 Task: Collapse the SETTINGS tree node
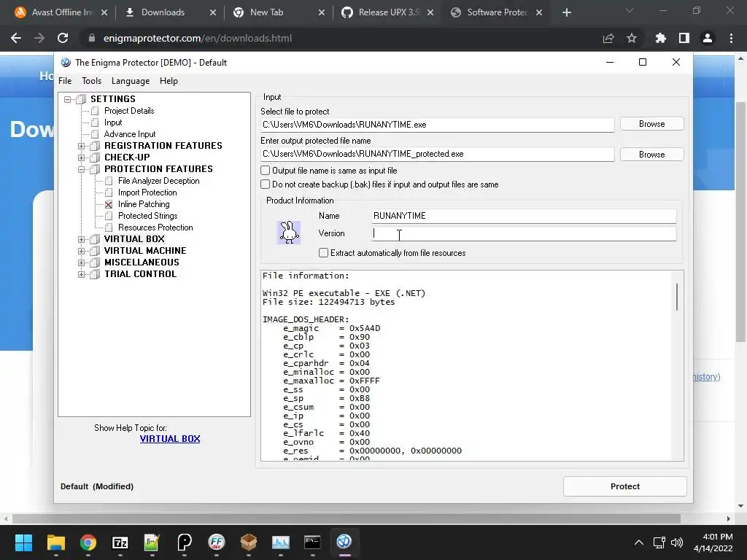[68, 99]
